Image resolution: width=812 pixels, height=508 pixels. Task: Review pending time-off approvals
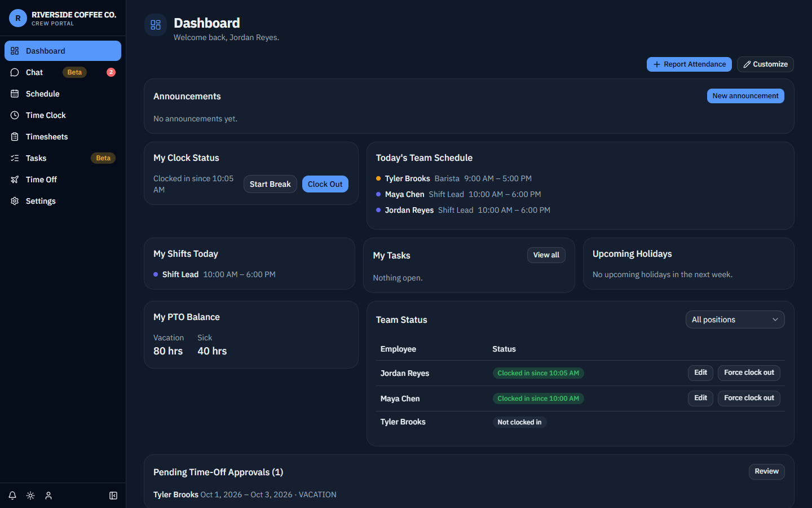767,471
